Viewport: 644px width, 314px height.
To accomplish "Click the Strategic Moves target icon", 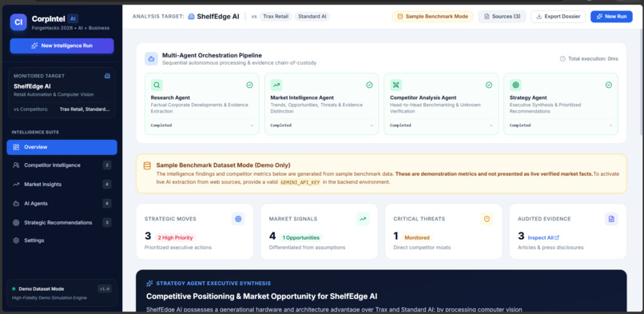I will tap(238, 219).
